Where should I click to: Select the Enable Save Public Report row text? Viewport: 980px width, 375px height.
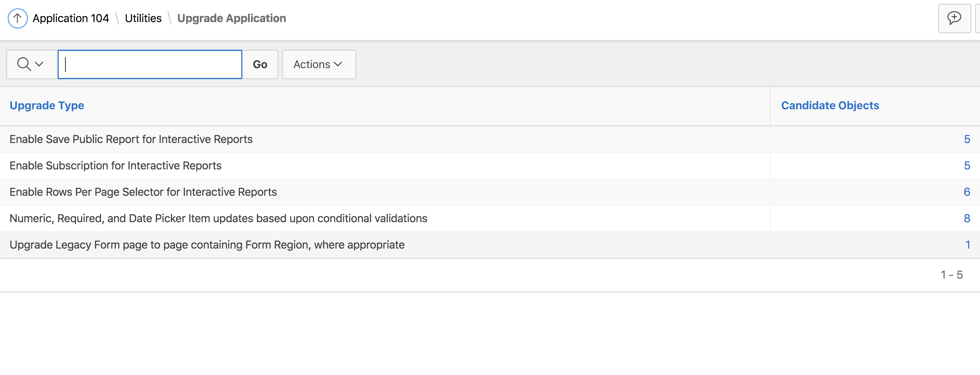(x=131, y=139)
